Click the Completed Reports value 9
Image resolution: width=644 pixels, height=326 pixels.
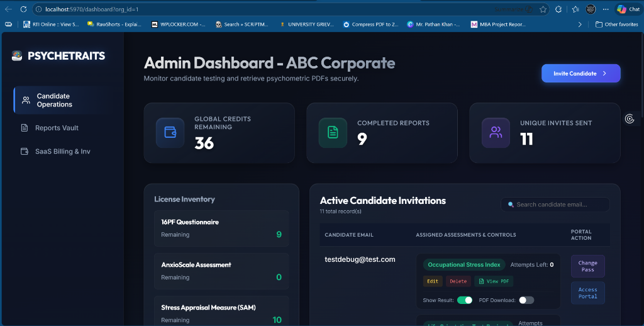362,139
